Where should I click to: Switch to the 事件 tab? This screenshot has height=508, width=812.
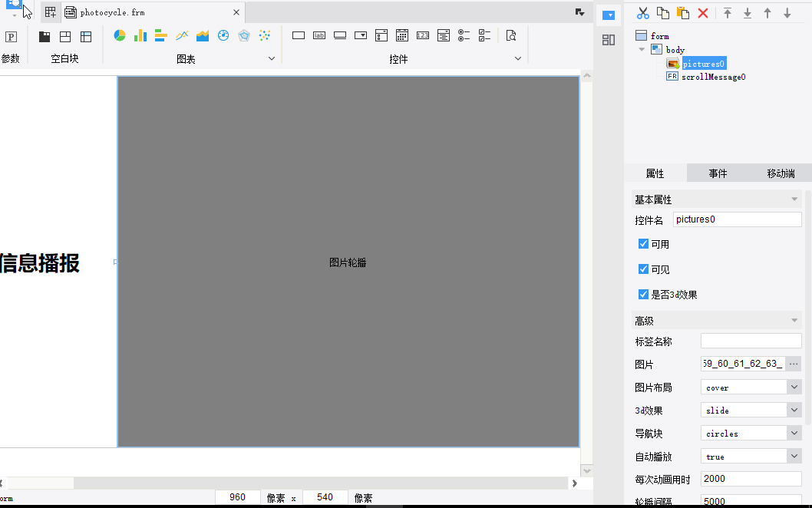(x=718, y=173)
